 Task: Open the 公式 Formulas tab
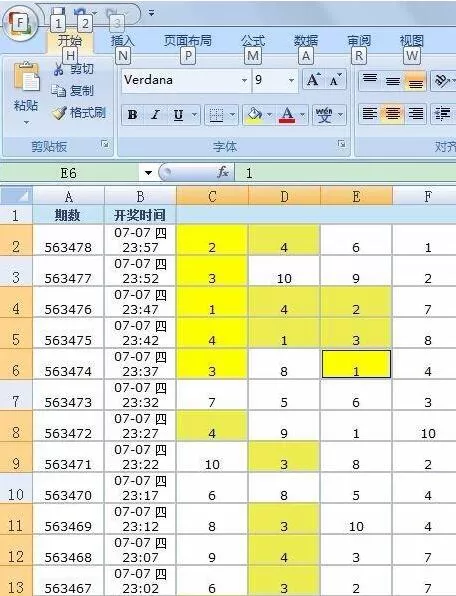[x=253, y=40]
